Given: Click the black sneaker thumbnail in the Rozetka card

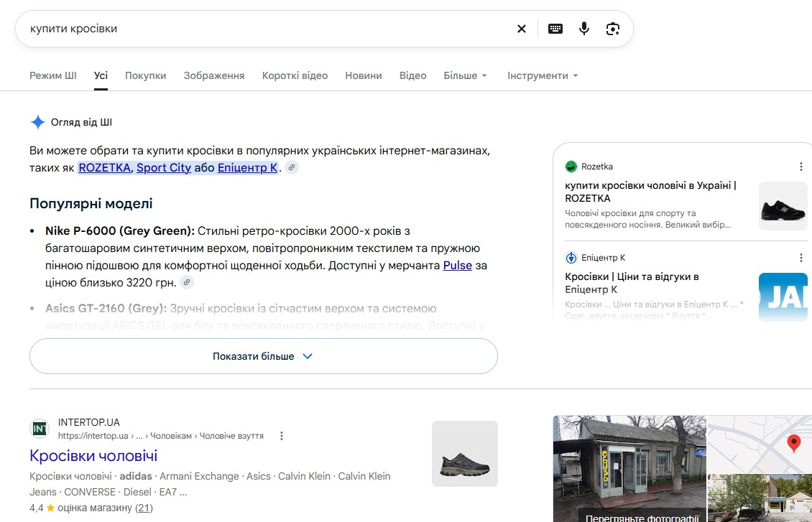Looking at the screenshot, I should click(x=783, y=206).
